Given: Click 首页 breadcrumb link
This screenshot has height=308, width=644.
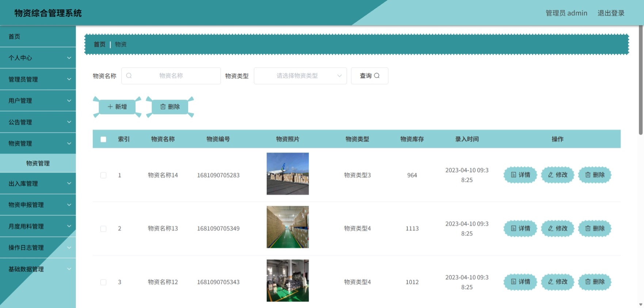Looking at the screenshot, I should point(100,44).
